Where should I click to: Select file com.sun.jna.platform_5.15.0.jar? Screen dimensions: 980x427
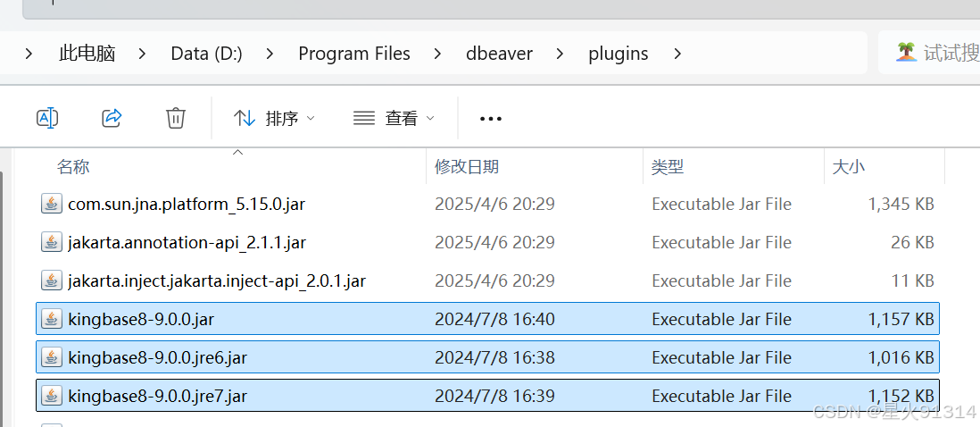[x=487, y=204]
